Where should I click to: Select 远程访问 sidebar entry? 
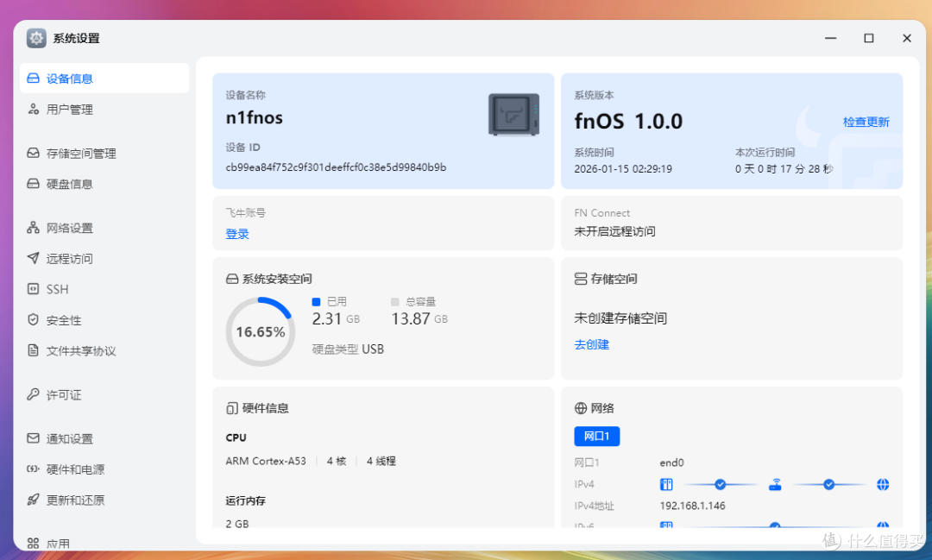104,259
